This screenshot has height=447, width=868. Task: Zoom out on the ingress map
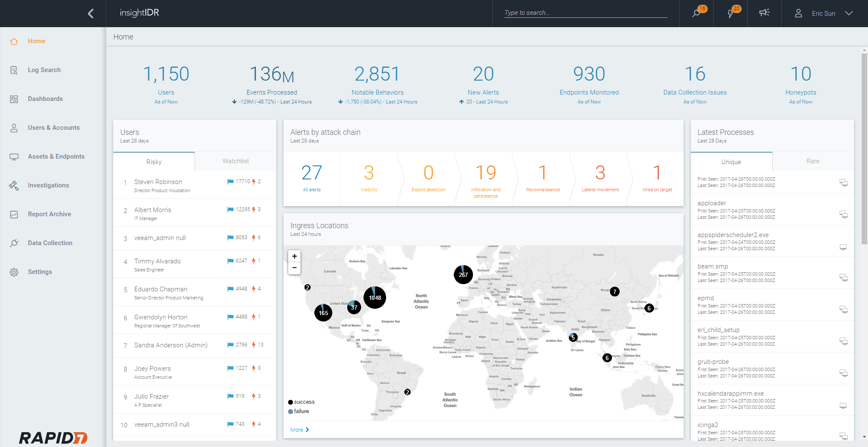[x=295, y=268]
